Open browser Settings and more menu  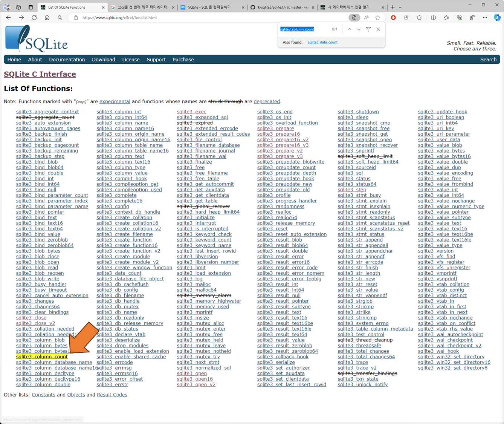pyautogui.click(x=485, y=18)
